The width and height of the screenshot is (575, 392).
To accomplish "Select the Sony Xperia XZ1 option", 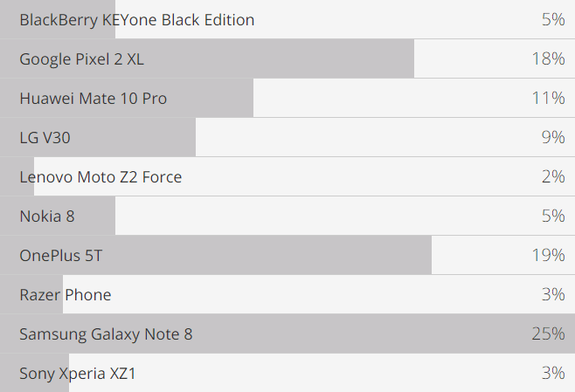I will [78, 373].
